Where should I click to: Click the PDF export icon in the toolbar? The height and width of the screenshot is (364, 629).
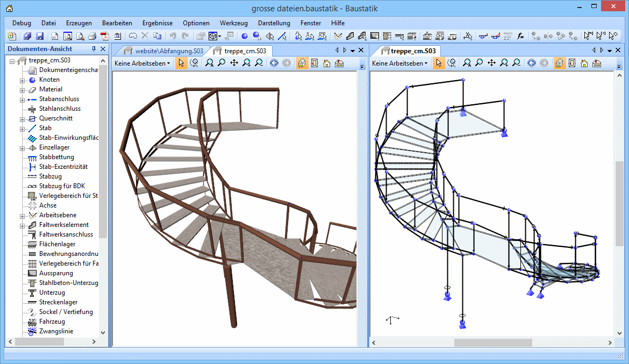pos(104,37)
